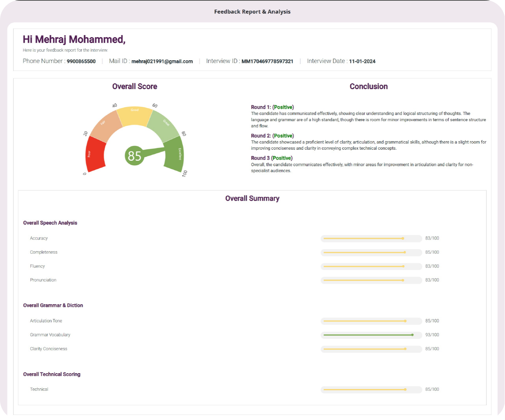Select the Clarity Conciseness progress bar
The width and height of the screenshot is (505, 420).
pos(371,349)
